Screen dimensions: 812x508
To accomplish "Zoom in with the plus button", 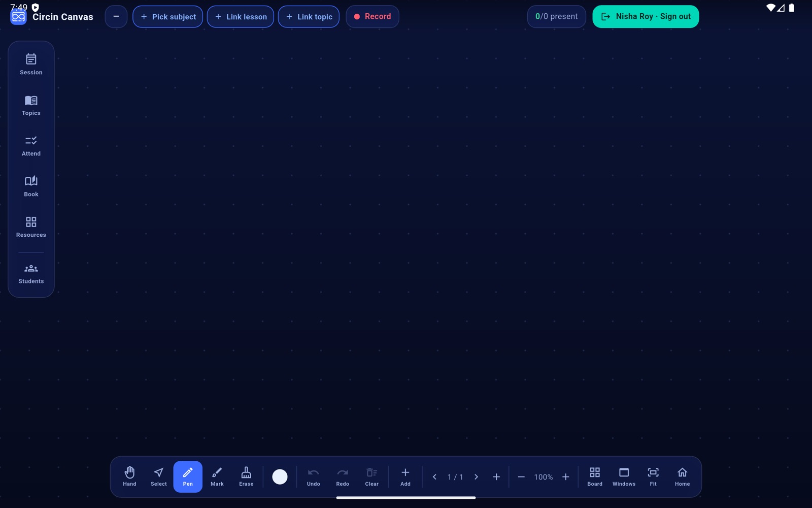I will point(565,477).
